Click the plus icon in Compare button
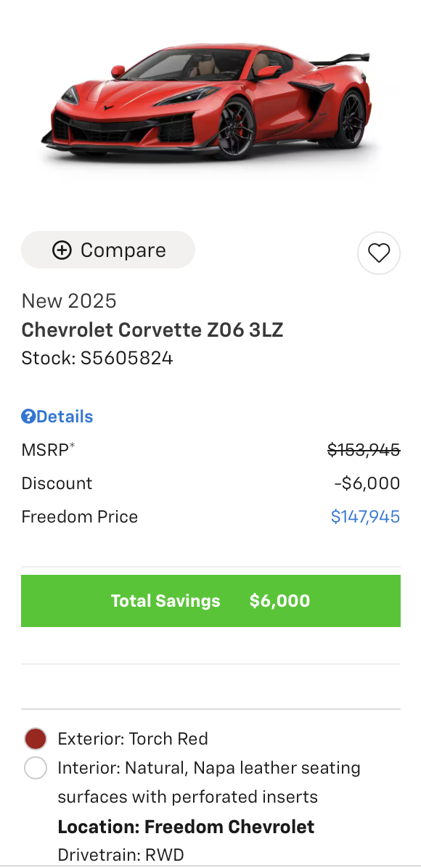The image size is (421, 868). pyautogui.click(x=62, y=250)
